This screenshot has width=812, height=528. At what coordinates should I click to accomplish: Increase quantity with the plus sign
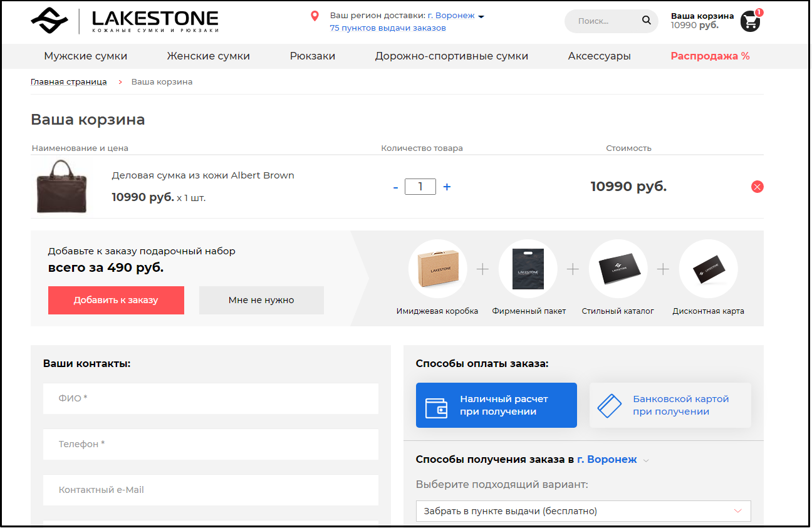pyautogui.click(x=447, y=187)
